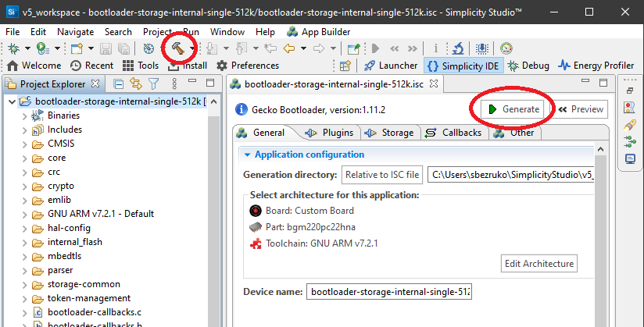644x327 pixels.
Task: Expand the Binaries tree node
Action: (25, 116)
